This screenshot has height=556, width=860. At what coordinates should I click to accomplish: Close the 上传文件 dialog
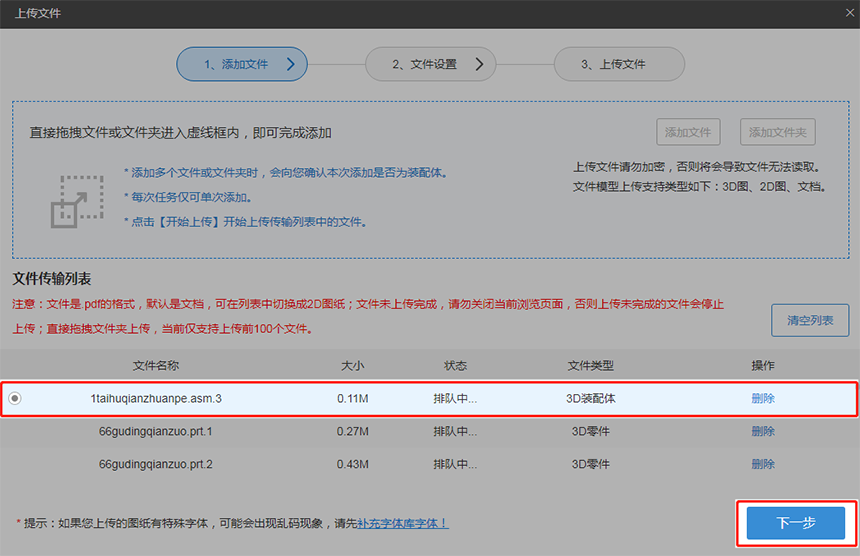click(850, 13)
